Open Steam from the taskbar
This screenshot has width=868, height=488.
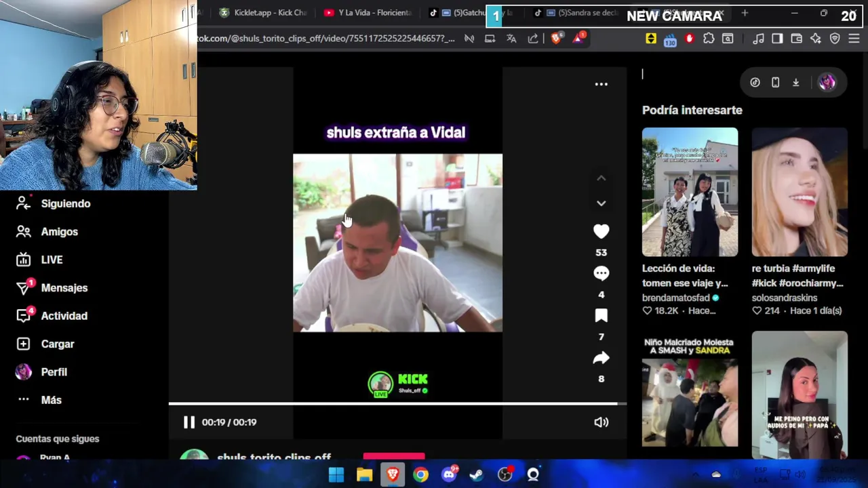pyautogui.click(x=477, y=475)
